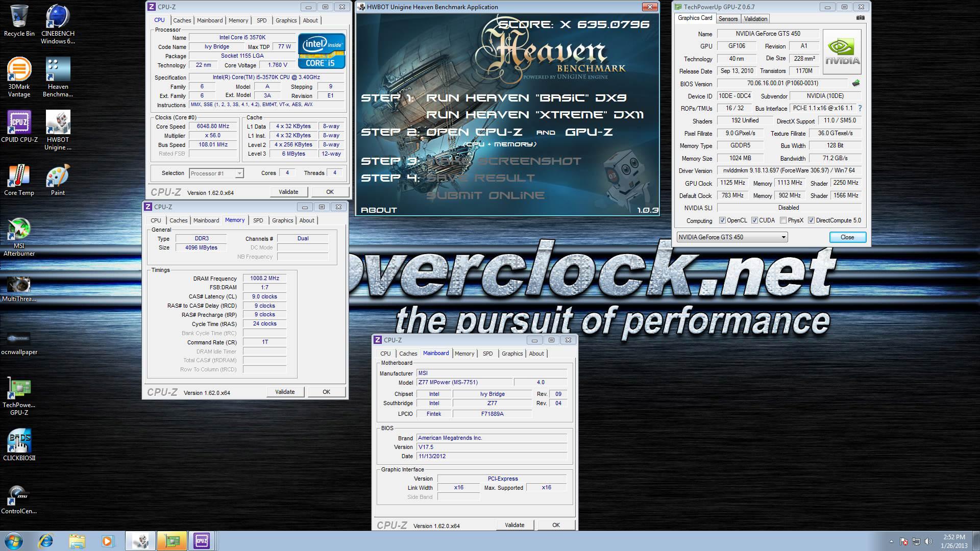Open CLICKBIOSII desktop shortcut
Image resolution: width=980 pixels, height=551 pixels.
(x=19, y=444)
